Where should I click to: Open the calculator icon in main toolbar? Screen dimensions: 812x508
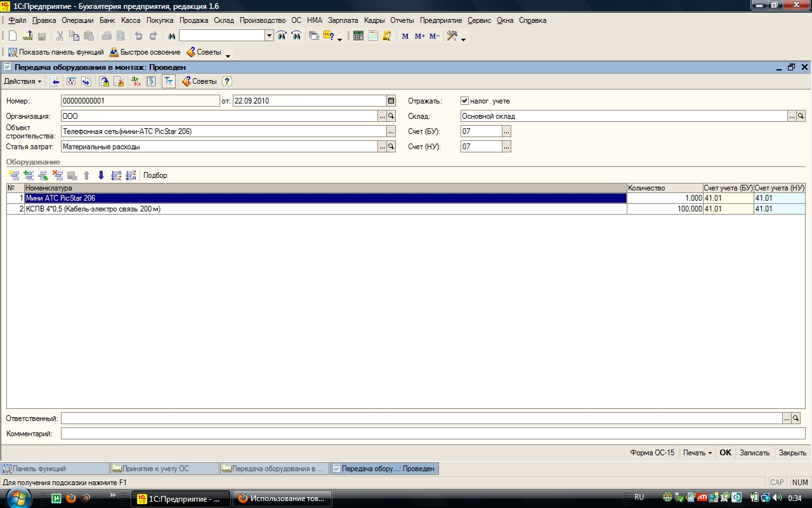[x=358, y=36]
